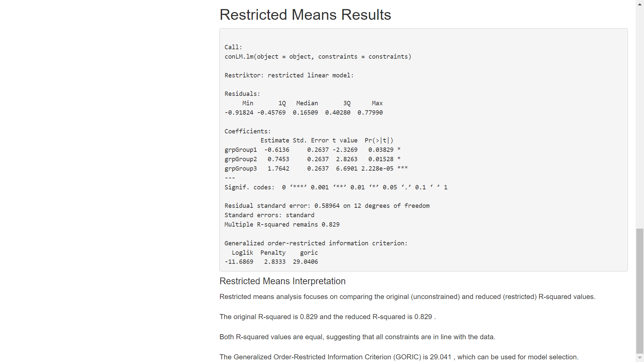This screenshot has width=644, height=362.
Task: Click the Restricted Means Interpretation heading
Action: tap(282, 281)
